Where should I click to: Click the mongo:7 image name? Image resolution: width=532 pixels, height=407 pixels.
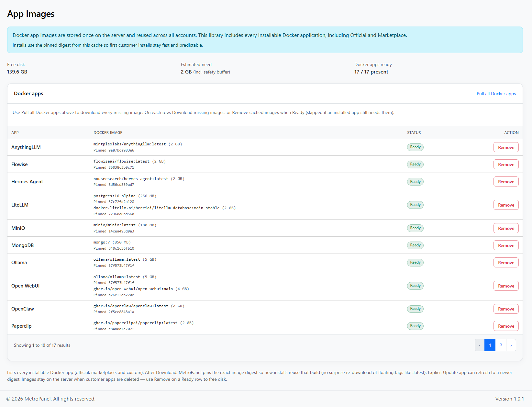pyautogui.click(x=102, y=242)
